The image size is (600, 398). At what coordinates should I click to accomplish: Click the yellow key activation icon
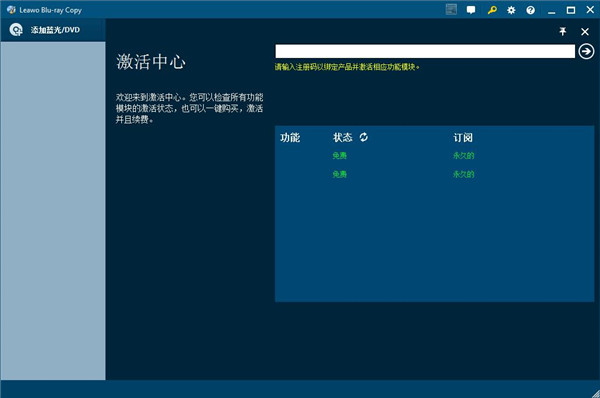tap(492, 10)
